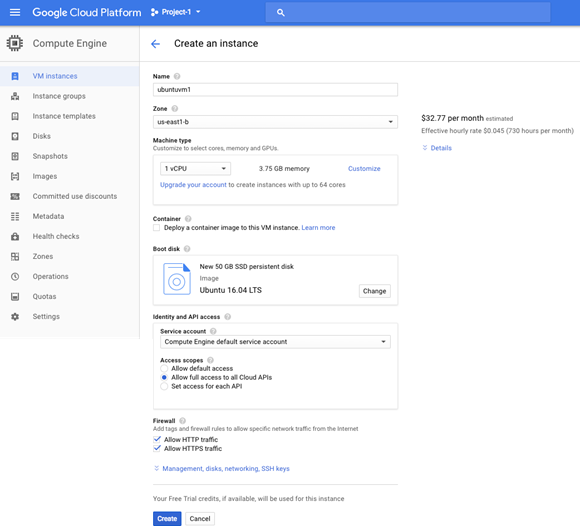The height and width of the screenshot is (526, 580).
Task: Select Set access for each API option
Action: tap(164, 386)
